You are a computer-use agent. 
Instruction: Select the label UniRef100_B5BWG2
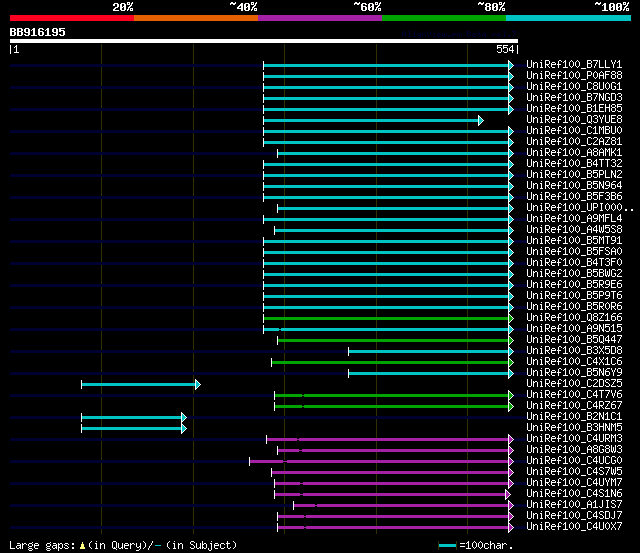(x=574, y=274)
